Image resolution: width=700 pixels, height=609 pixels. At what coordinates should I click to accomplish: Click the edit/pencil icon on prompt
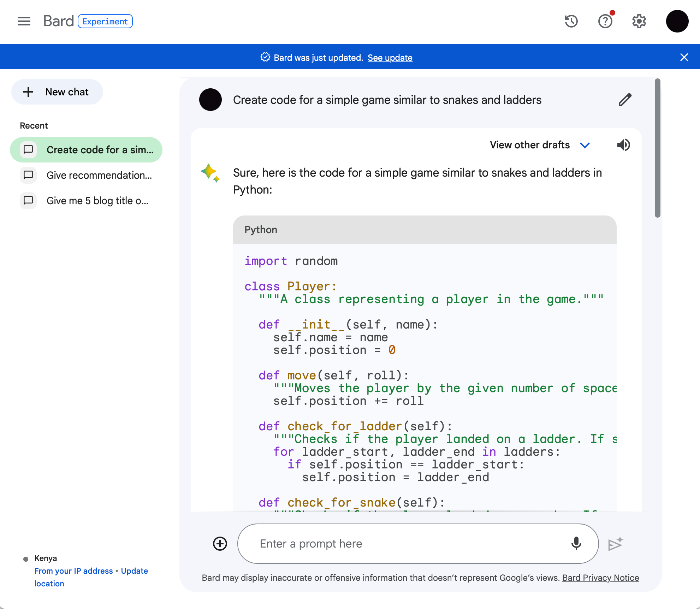(x=625, y=99)
